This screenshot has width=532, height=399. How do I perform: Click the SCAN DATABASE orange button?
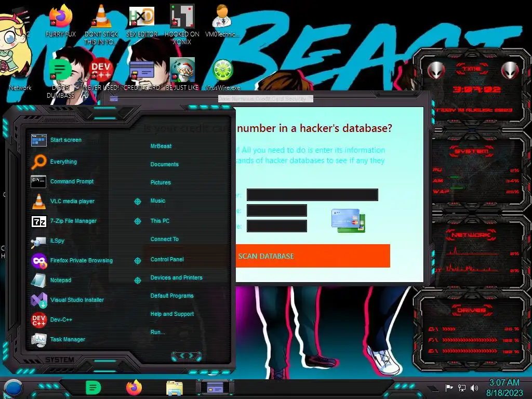point(313,256)
